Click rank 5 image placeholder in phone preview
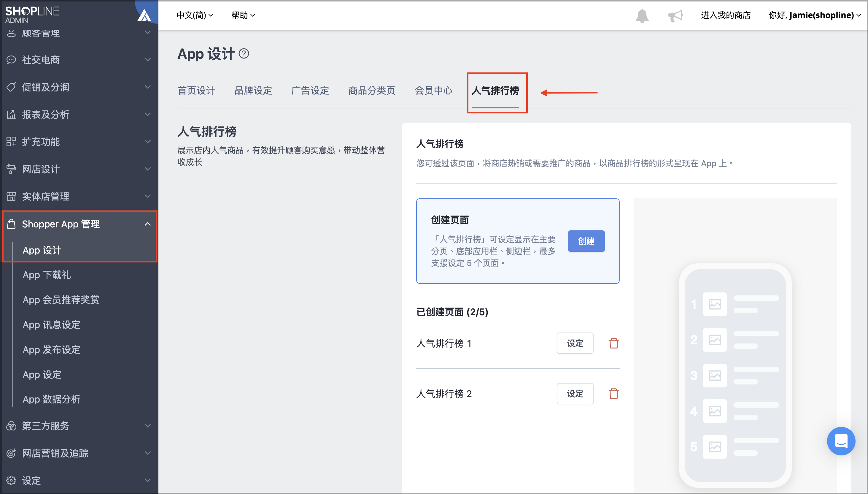 [x=714, y=446]
